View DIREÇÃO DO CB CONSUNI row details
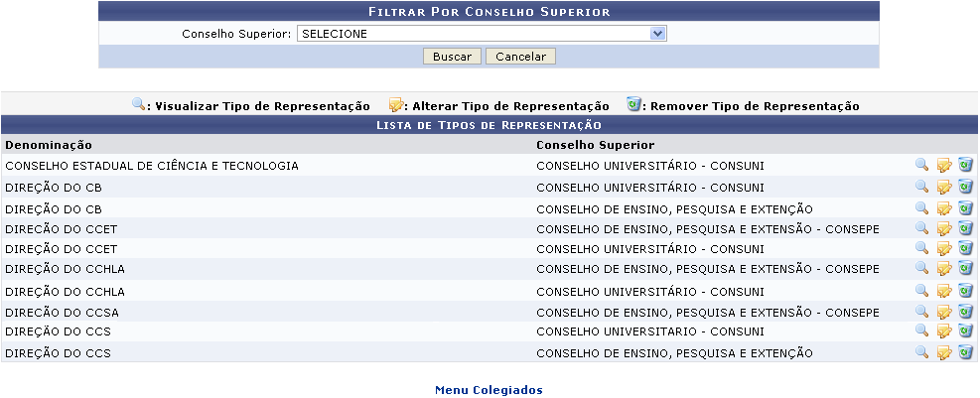Screen dimensions: 980x398 pos(921,186)
